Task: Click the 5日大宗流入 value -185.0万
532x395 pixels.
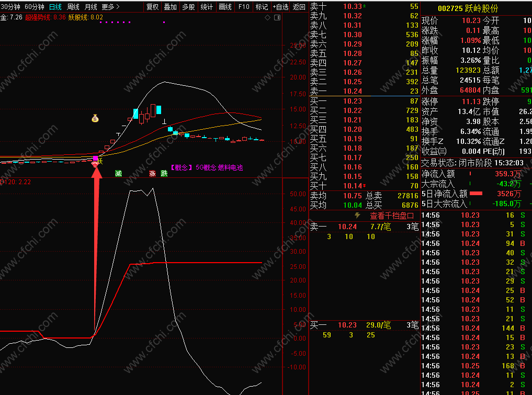Action: pyautogui.click(x=506, y=204)
